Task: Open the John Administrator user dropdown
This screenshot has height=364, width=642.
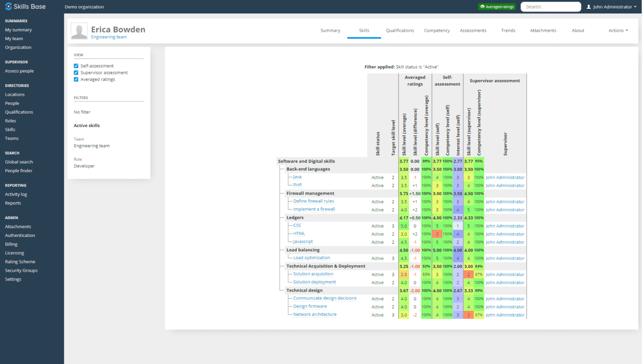Action: click(x=611, y=7)
